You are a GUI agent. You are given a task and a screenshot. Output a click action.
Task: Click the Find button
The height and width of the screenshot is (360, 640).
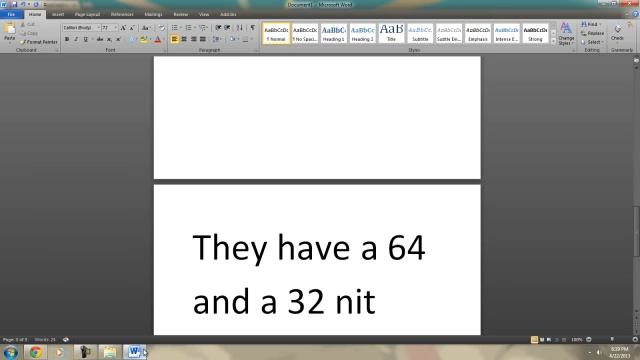click(x=591, y=24)
